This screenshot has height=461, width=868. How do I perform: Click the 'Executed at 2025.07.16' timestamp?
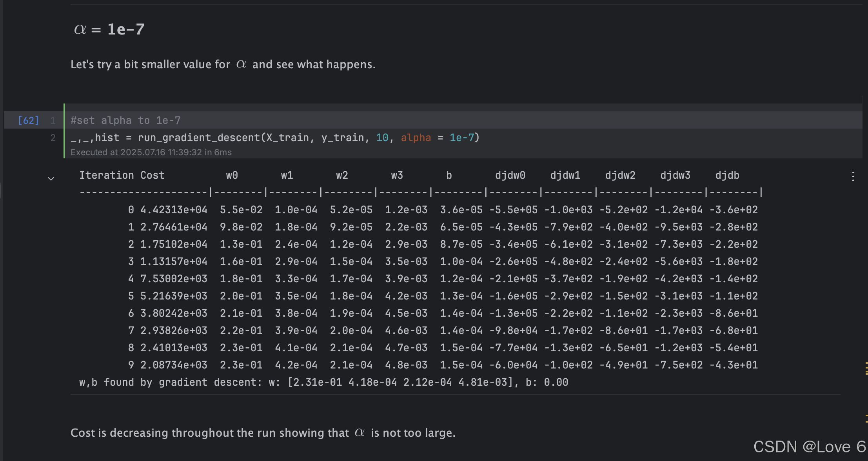[151, 152]
